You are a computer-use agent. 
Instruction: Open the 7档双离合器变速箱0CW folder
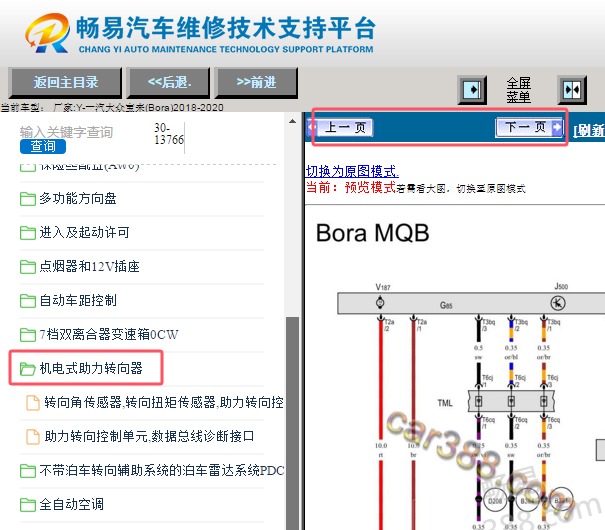109,334
